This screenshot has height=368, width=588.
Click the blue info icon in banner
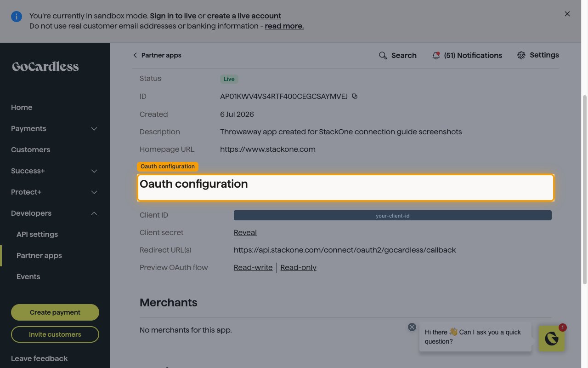click(x=17, y=17)
